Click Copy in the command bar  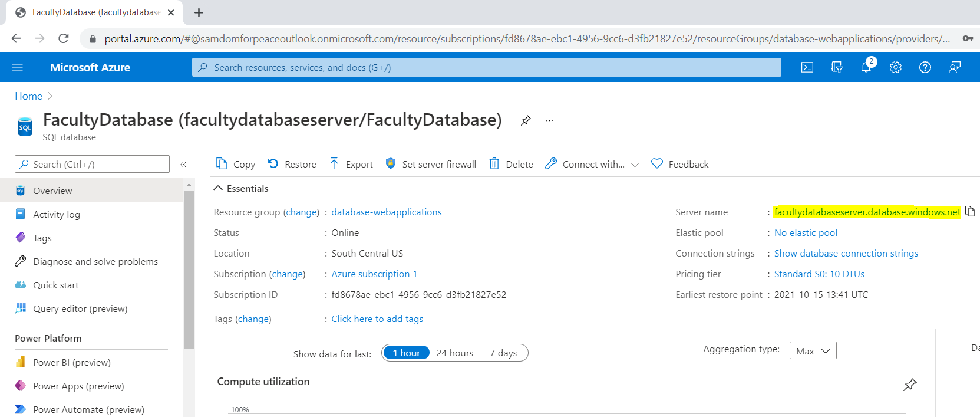236,164
